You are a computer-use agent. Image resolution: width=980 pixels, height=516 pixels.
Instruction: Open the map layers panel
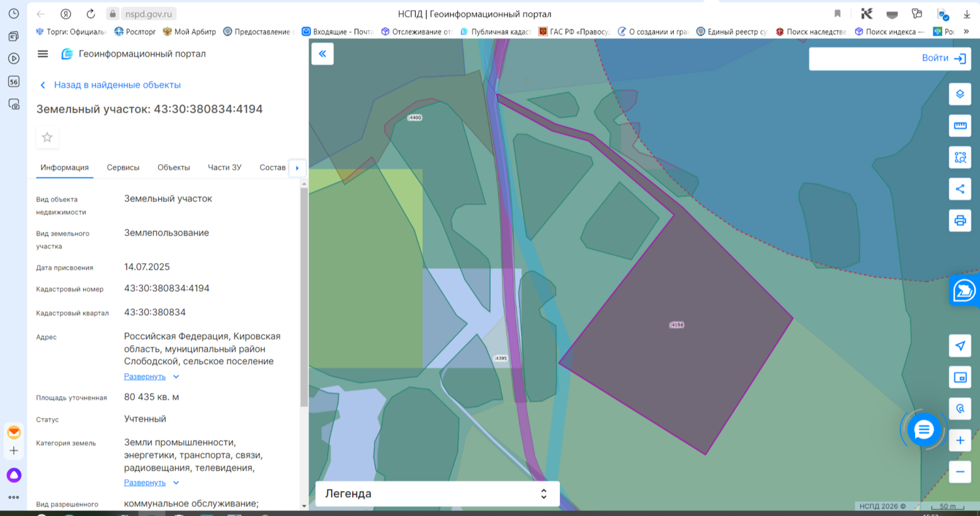[x=960, y=94]
